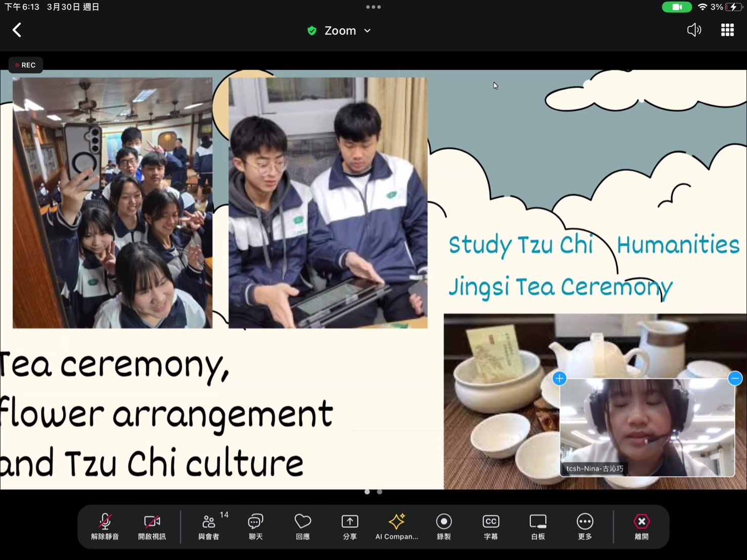This screenshot has height=560, width=747.
Task: Switch to gallery view grid icon
Action: [727, 30]
